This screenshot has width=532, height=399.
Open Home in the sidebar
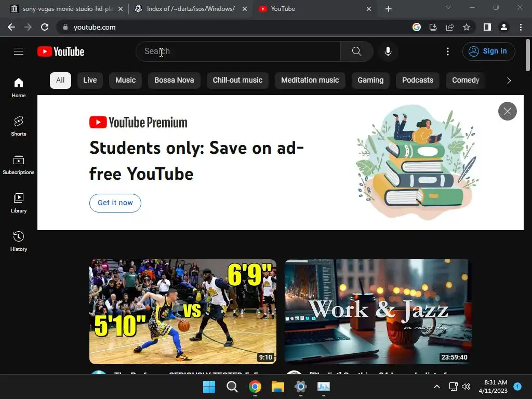click(x=19, y=88)
